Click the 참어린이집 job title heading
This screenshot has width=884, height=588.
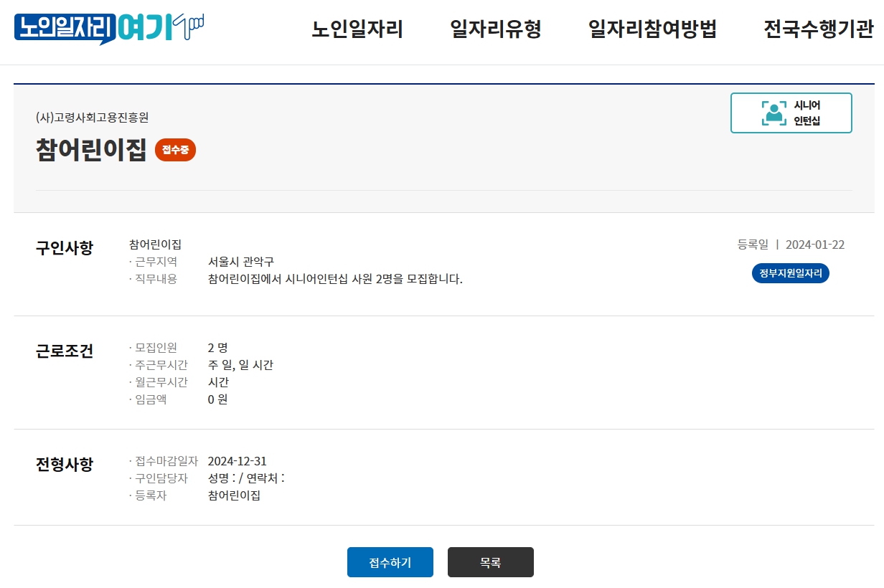click(91, 150)
